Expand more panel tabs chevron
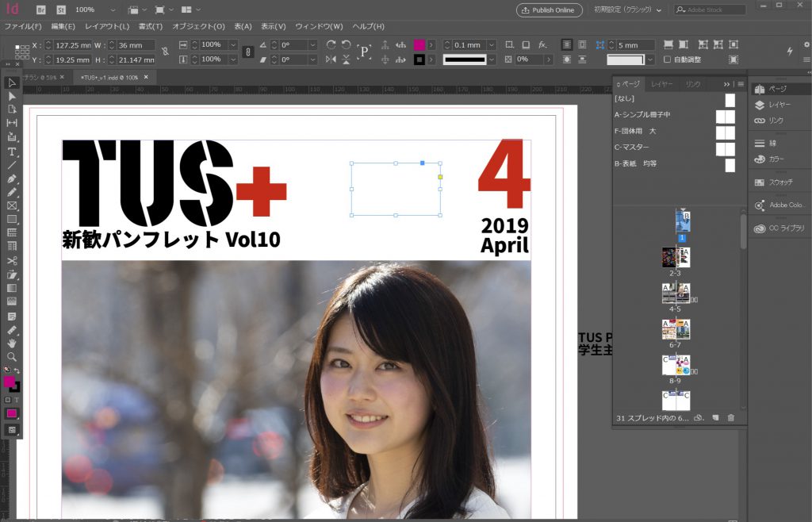Image resolution: width=812 pixels, height=522 pixels. 726,84
